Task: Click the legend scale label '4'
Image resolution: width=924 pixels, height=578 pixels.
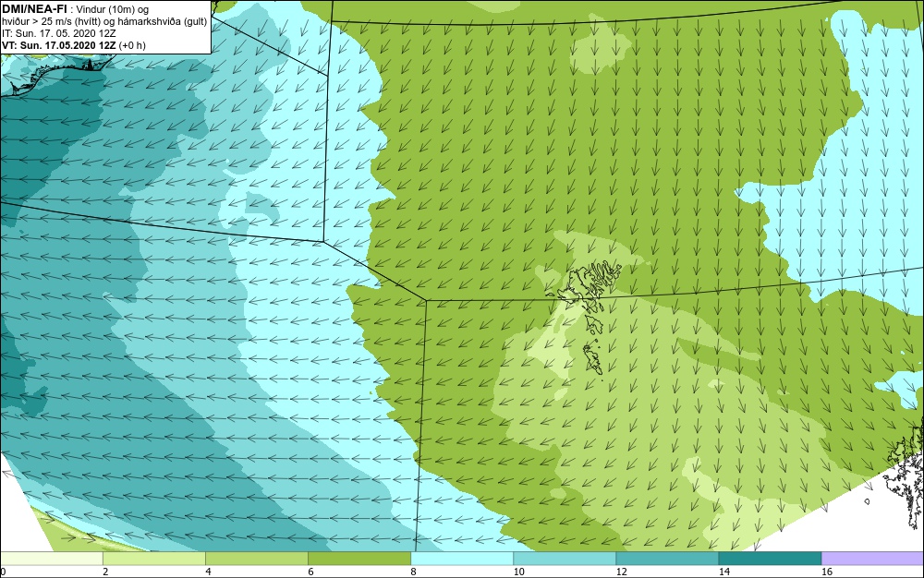Action: [x=208, y=572]
